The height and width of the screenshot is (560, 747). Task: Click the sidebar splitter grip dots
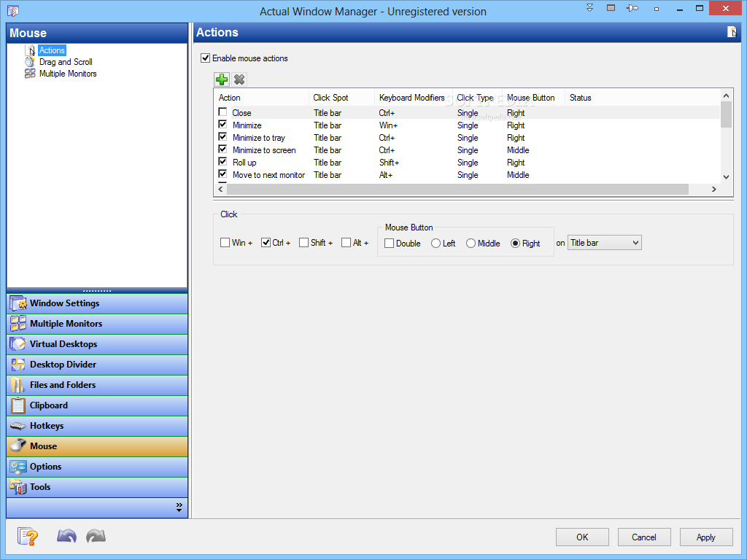(x=97, y=290)
